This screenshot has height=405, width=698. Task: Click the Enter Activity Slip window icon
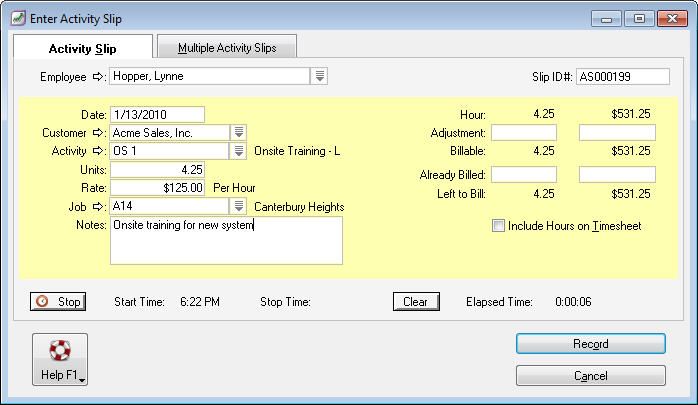tap(18, 18)
